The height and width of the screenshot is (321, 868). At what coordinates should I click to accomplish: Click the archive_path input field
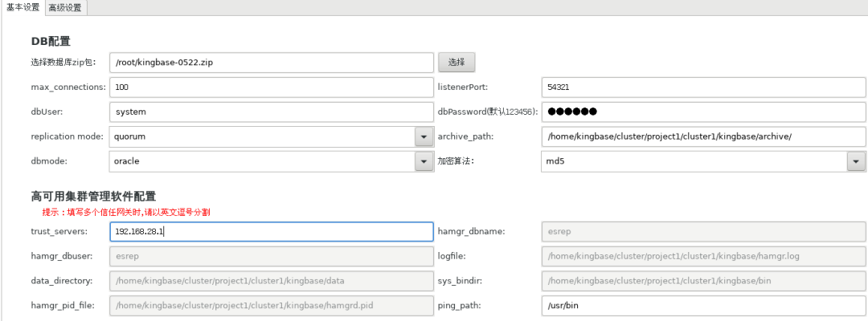703,136
